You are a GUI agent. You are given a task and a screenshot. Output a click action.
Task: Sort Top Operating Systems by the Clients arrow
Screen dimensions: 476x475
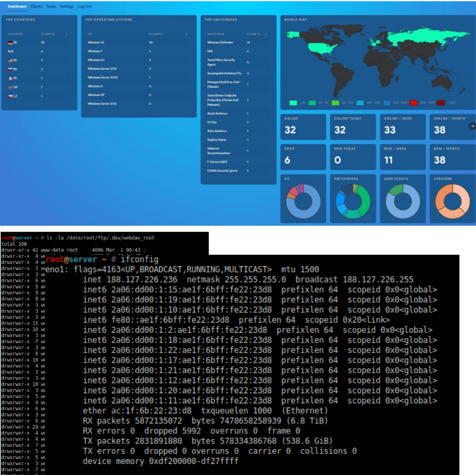tap(186, 34)
